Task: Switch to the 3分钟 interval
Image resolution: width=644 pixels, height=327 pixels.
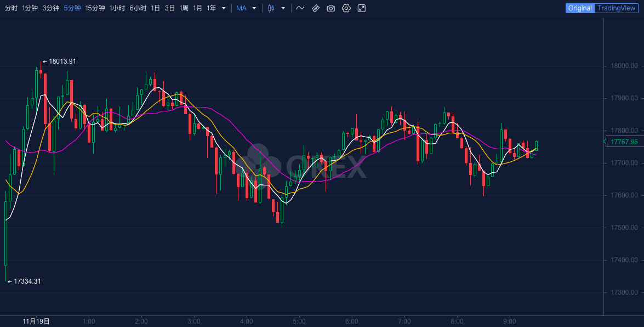Action: pos(50,8)
